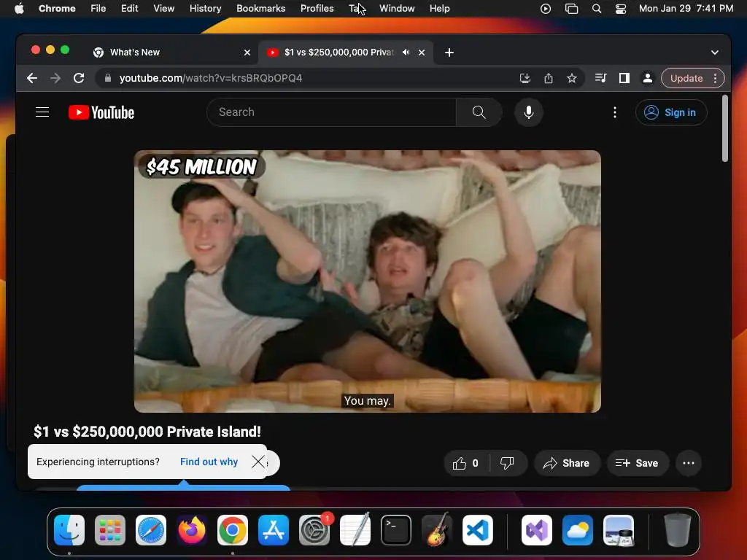Open Chrome menu beside Update
747x560 pixels.
coord(715,78)
